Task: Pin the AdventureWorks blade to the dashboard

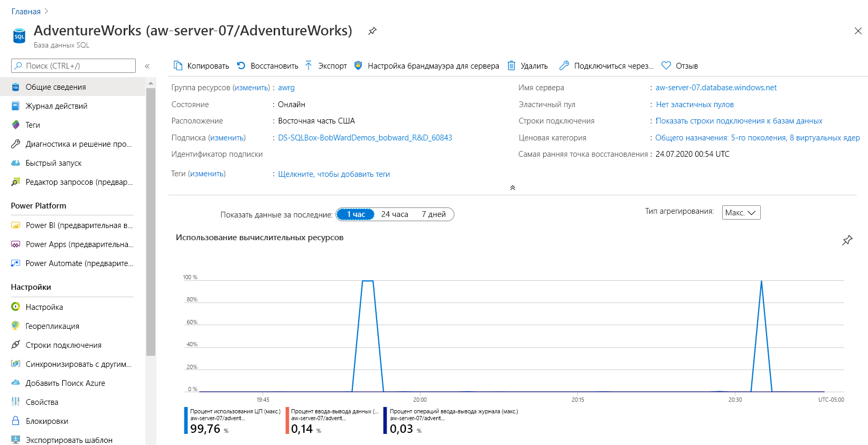Action: [372, 31]
